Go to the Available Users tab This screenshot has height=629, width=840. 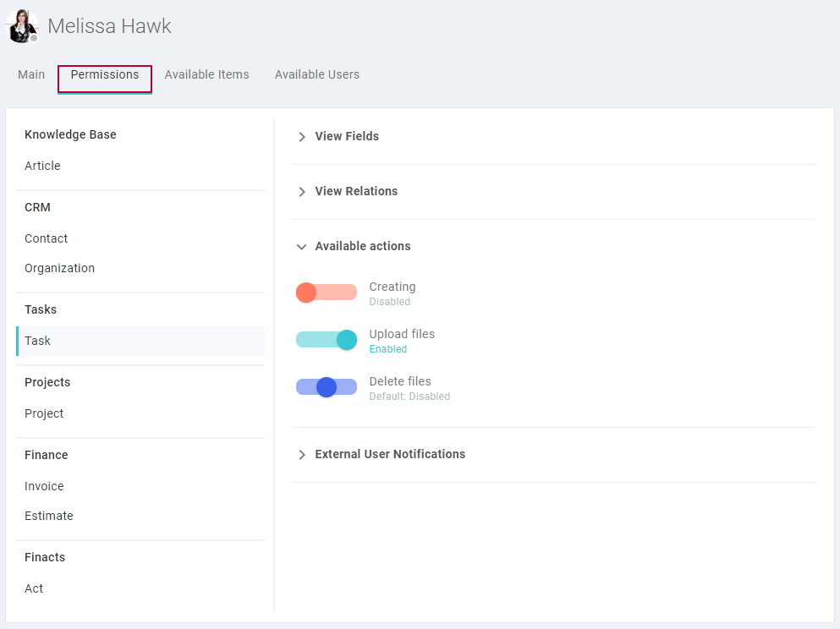tap(317, 74)
